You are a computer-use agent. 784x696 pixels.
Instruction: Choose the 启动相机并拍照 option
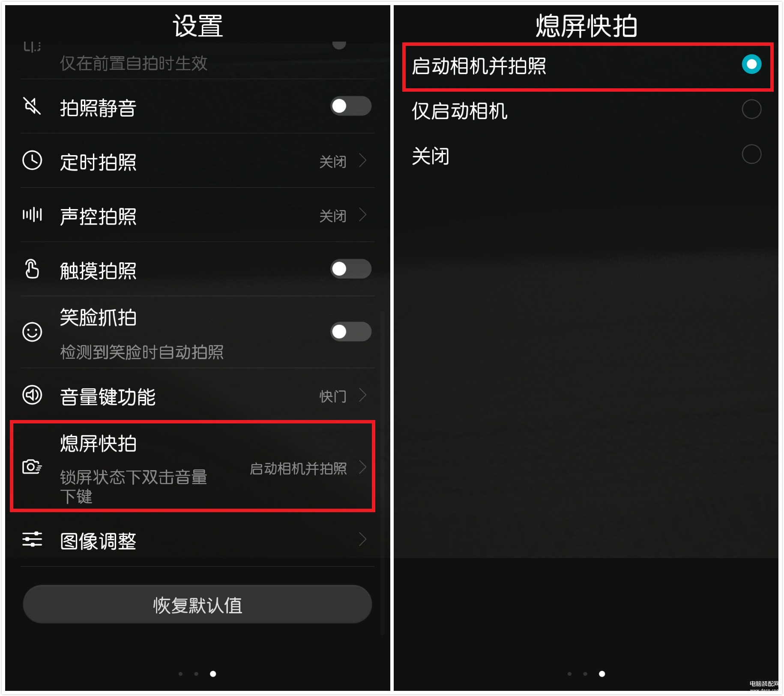(588, 66)
